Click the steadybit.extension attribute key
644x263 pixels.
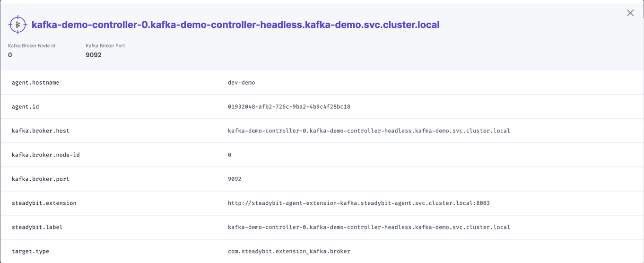click(44, 203)
